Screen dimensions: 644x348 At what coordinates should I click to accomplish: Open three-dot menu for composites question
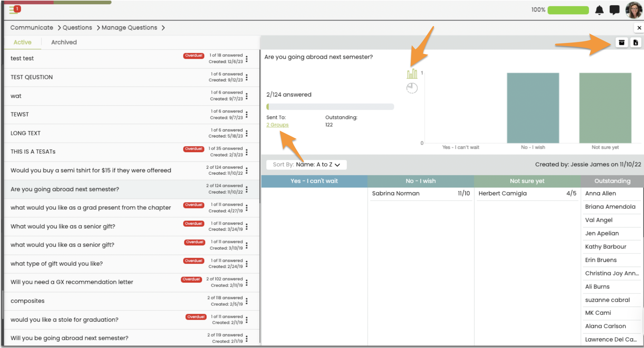pos(247,301)
